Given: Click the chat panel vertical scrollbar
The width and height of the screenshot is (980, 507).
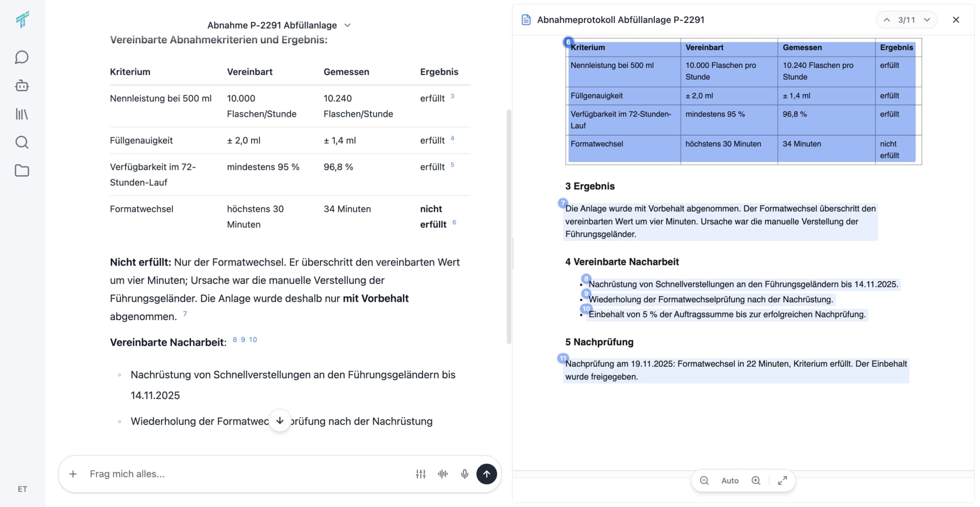Looking at the screenshot, I should click(x=508, y=227).
